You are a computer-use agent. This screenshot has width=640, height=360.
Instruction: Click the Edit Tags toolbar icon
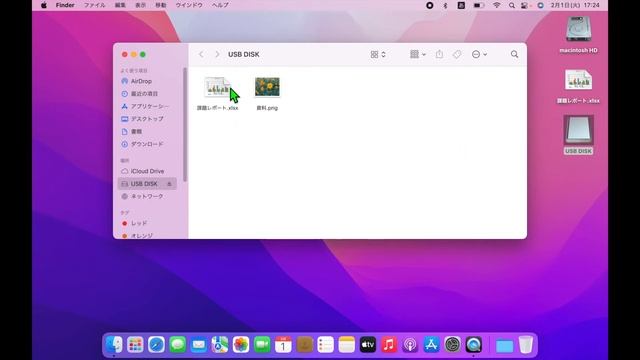[x=457, y=54]
